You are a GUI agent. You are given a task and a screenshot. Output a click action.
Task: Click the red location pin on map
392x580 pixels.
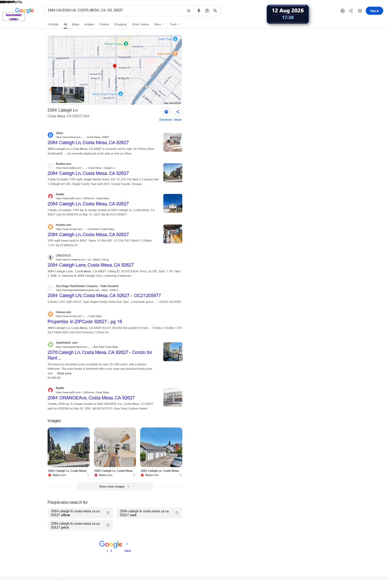click(x=115, y=66)
